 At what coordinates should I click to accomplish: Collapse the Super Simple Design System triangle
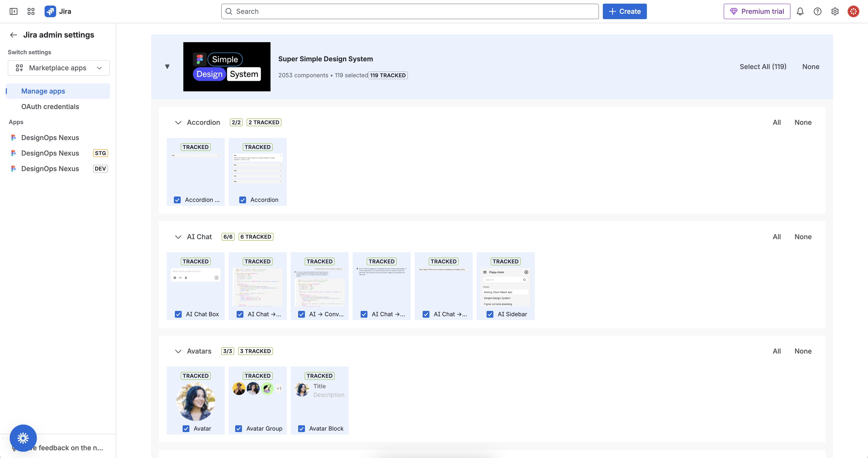click(167, 66)
